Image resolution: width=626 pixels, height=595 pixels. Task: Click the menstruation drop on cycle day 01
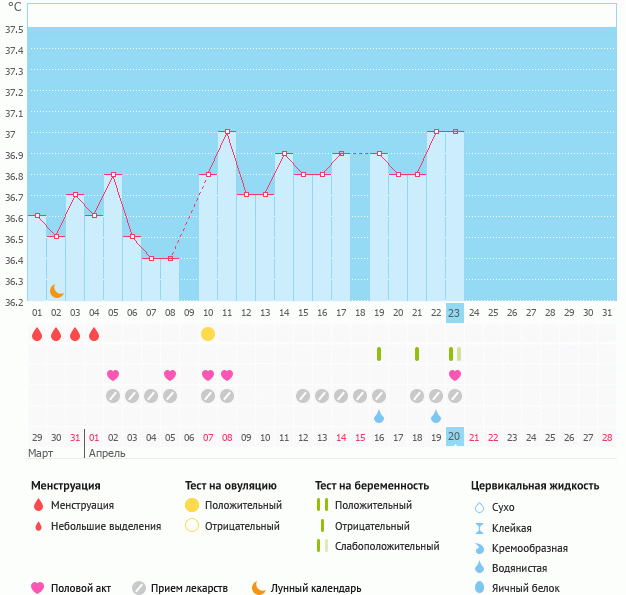coord(37,334)
